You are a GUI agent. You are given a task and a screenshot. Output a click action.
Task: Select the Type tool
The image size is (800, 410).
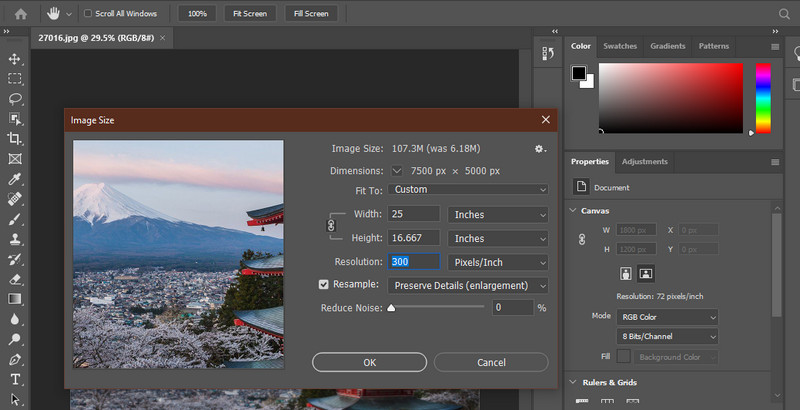pyautogui.click(x=15, y=379)
